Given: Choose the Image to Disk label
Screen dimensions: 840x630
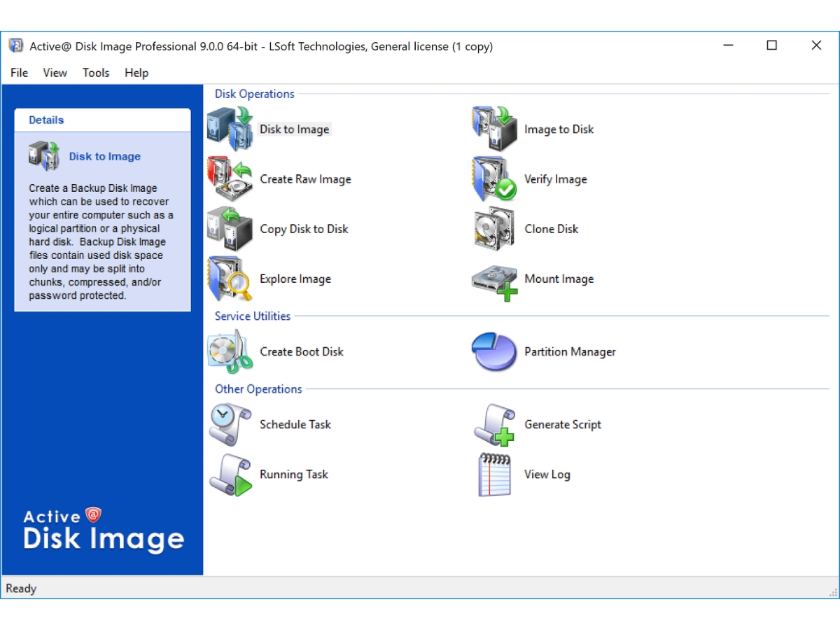Looking at the screenshot, I should point(559,129).
